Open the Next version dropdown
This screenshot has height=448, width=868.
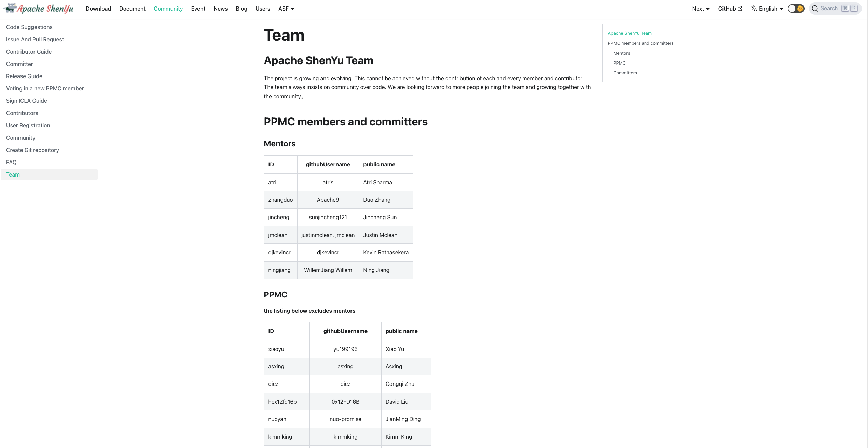(x=701, y=9)
